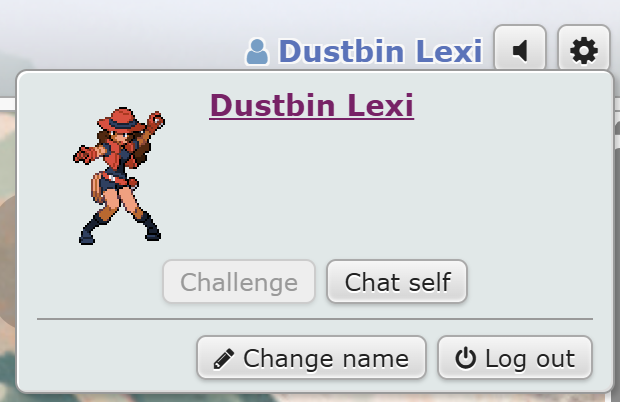Screen dimensions: 620x402
Task: Mute sound using the speaker icon
Action: coord(520,51)
